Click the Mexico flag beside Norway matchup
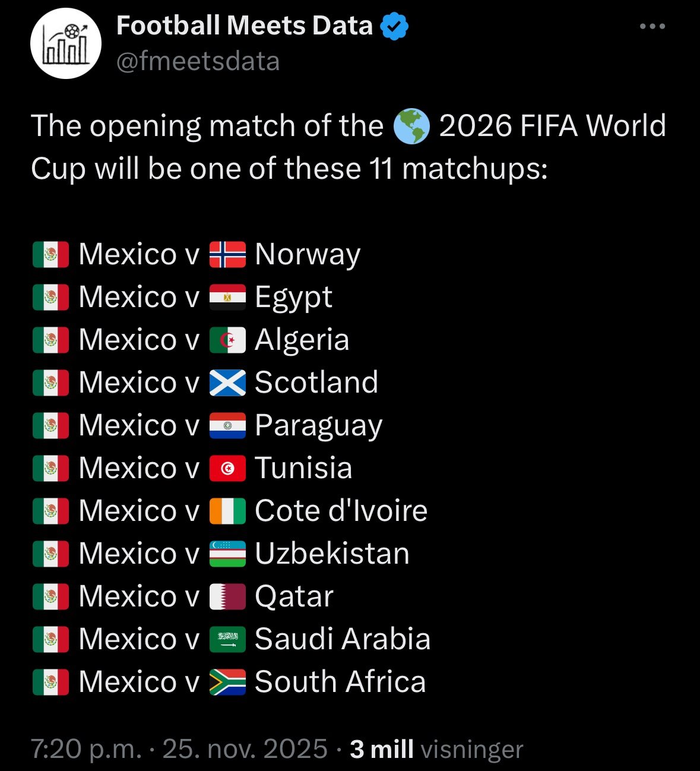 [51, 255]
